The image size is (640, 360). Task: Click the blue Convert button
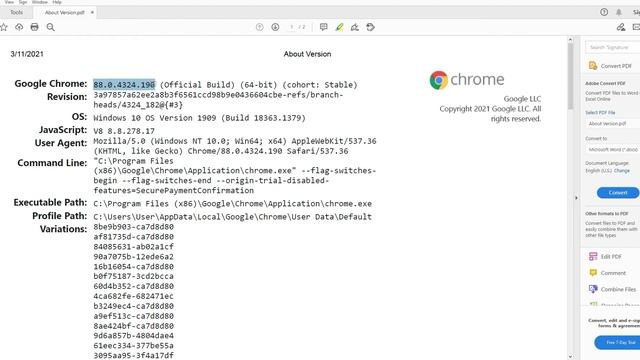point(618,193)
